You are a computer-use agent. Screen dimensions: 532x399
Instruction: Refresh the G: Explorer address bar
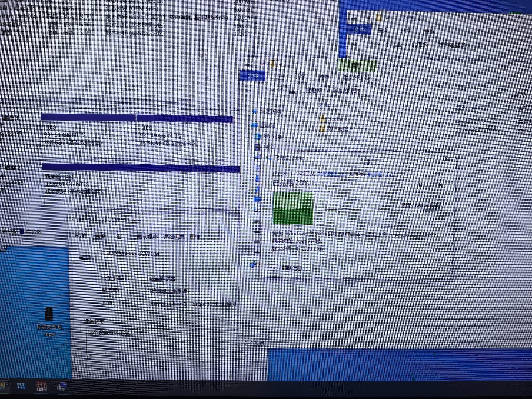[x=524, y=95]
